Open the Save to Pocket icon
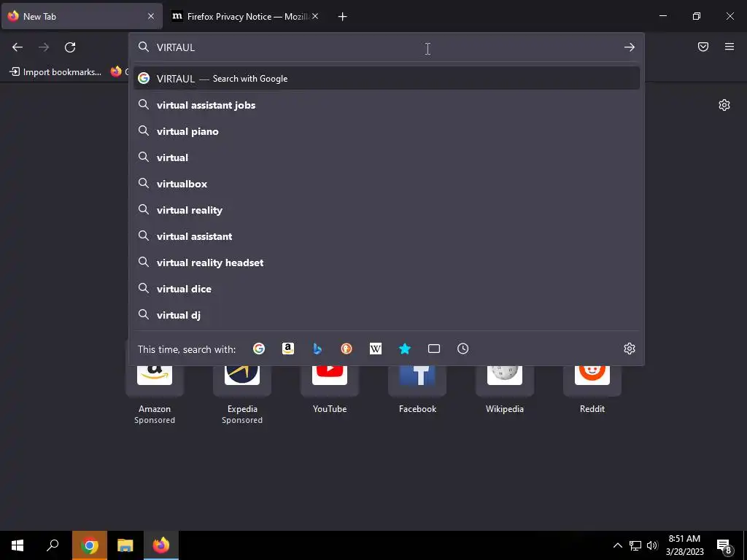The width and height of the screenshot is (747, 560). (x=703, y=47)
